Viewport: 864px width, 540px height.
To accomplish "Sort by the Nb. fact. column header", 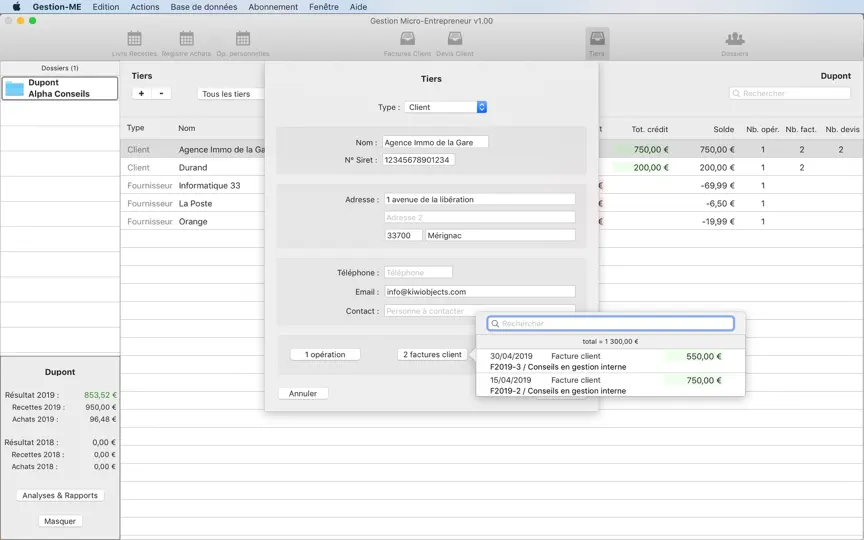I will (801, 129).
